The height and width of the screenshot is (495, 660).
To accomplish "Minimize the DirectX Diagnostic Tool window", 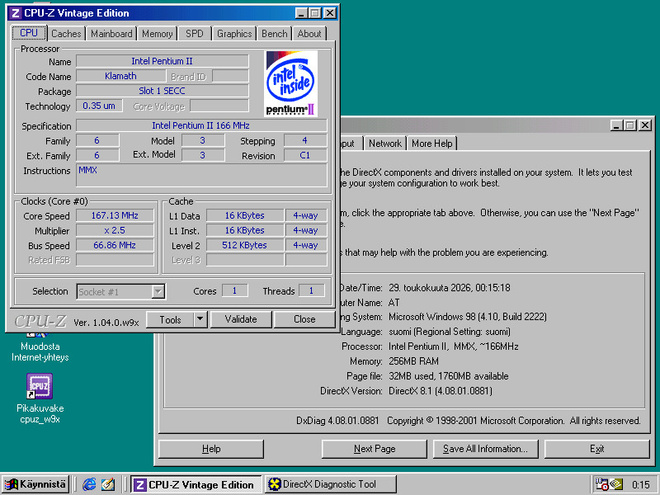I will [x=617, y=125].
